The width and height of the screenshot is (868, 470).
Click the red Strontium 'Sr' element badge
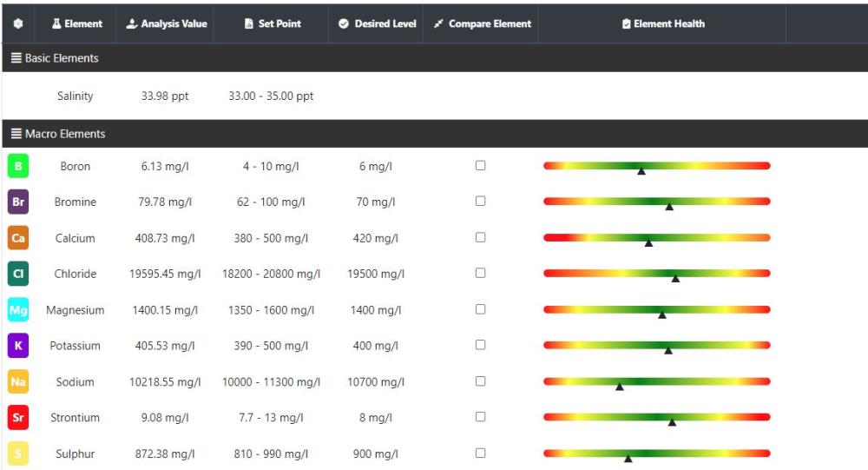pos(18,418)
